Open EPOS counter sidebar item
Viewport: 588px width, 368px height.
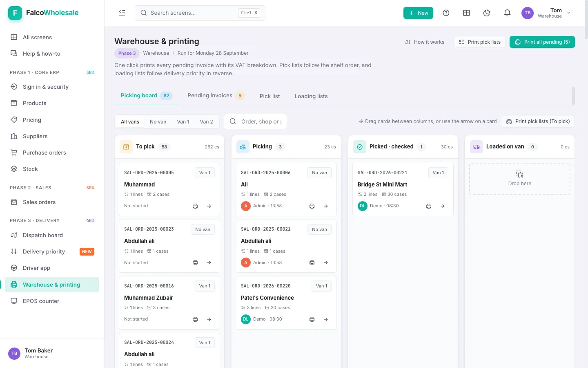pyautogui.click(x=52, y=301)
